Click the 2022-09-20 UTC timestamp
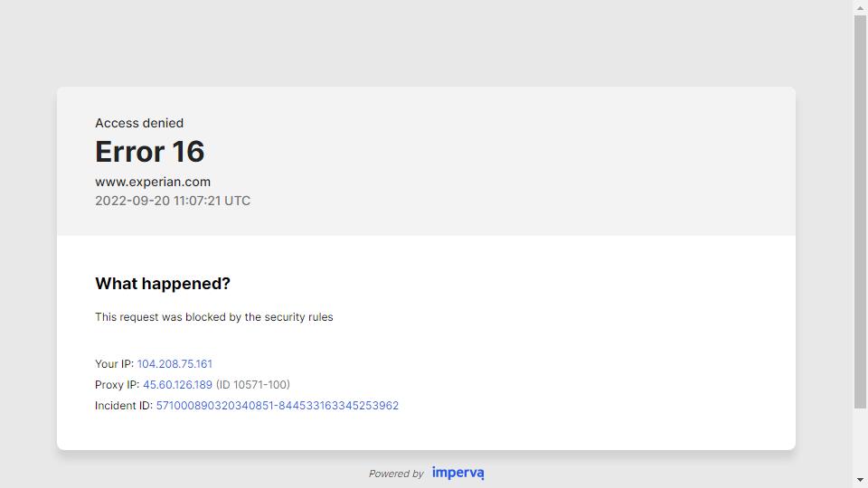Viewport: 868px width, 488px height. point(173,201)
